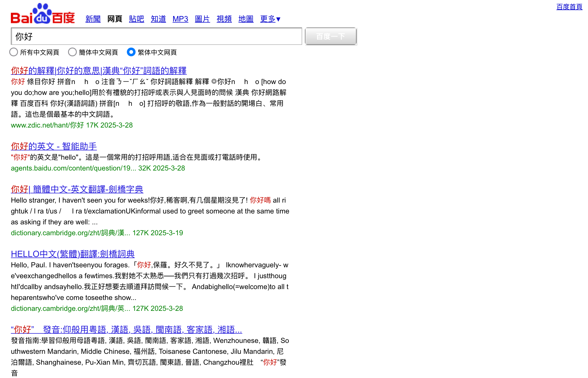588x378 pixels.
Task: Switch to the 圖片 tab
Action: pyautogui.click(x=202, y=19)
